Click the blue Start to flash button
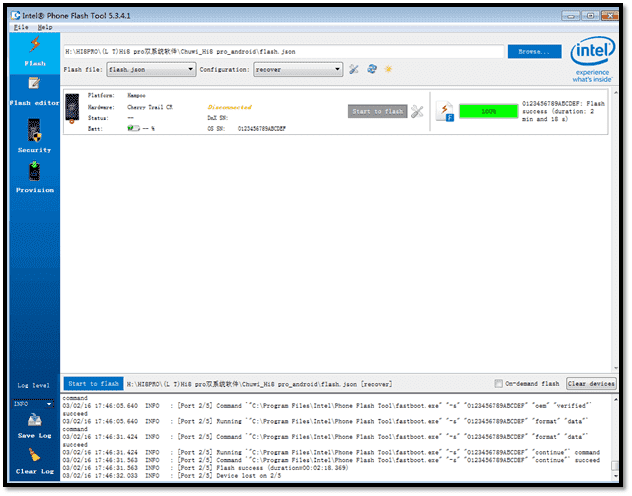 [94, 384]
